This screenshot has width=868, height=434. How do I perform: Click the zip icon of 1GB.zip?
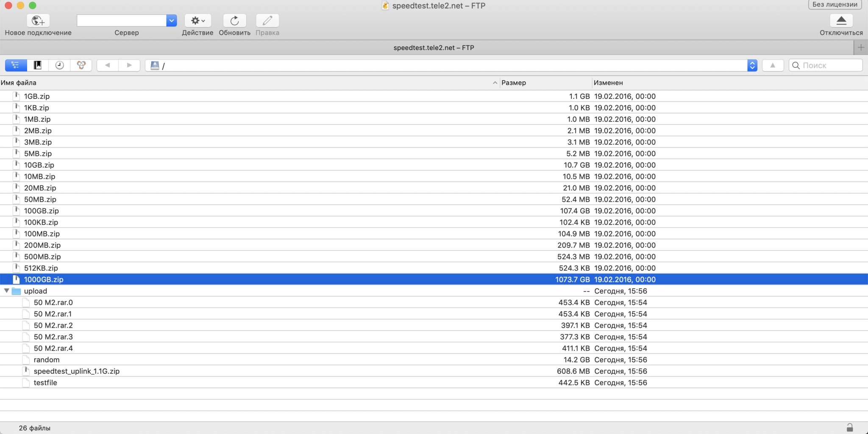[x=17, y=96]
